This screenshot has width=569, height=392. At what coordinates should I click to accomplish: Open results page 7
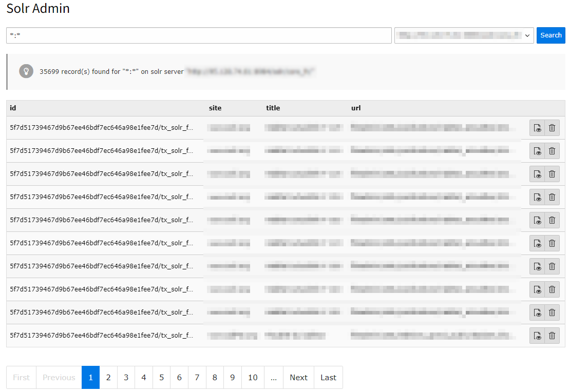(197, 378)
